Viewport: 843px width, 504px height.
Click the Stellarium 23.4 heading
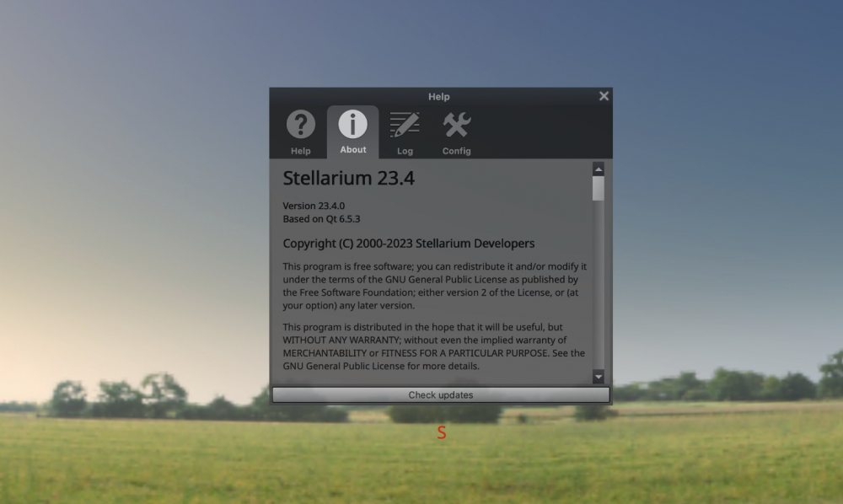point(348,178)
